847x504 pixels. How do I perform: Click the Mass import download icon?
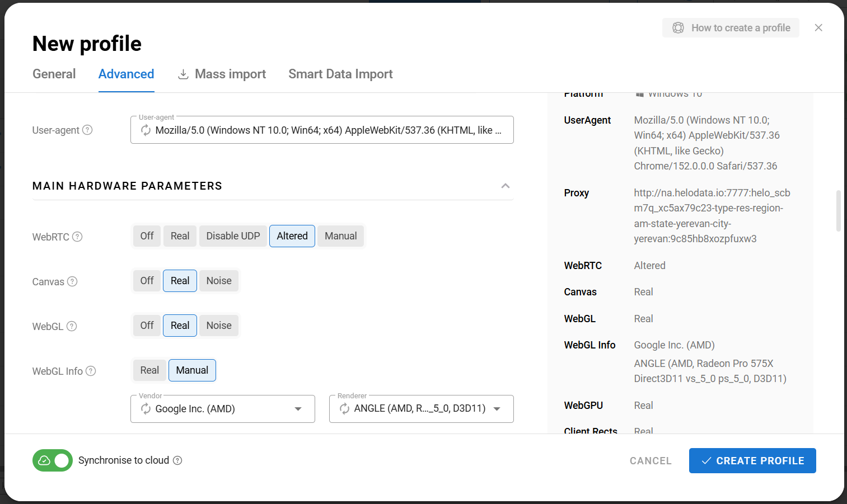183,74
